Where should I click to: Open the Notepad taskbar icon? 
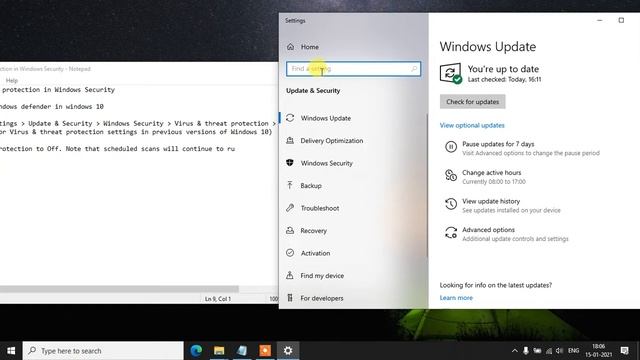[x=242, y=351]
